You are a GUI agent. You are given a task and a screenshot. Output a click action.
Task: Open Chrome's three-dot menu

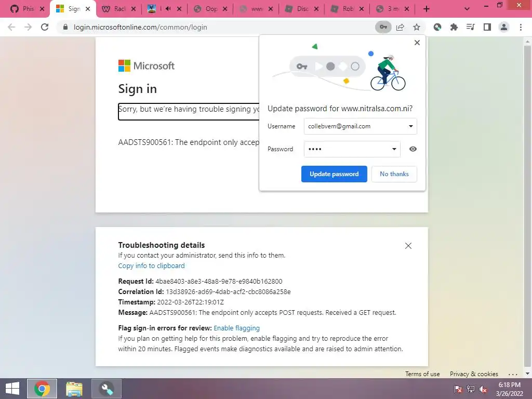[521, 27]
